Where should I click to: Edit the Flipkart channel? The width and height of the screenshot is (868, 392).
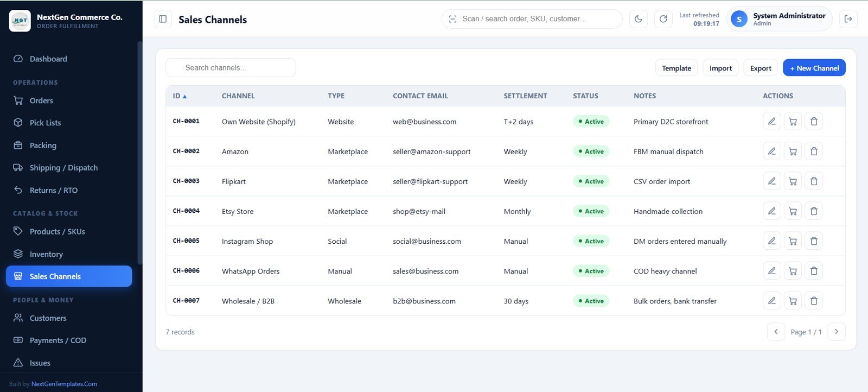point(771,181)
